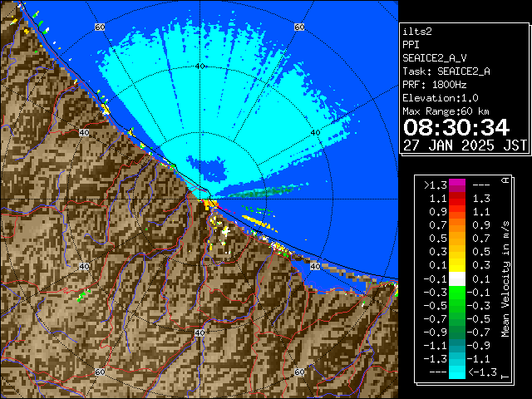The image size is (532, 399).
Task: Click the 60 range label in the northwest
Action: pyautogui.click(x=100, y=27)
